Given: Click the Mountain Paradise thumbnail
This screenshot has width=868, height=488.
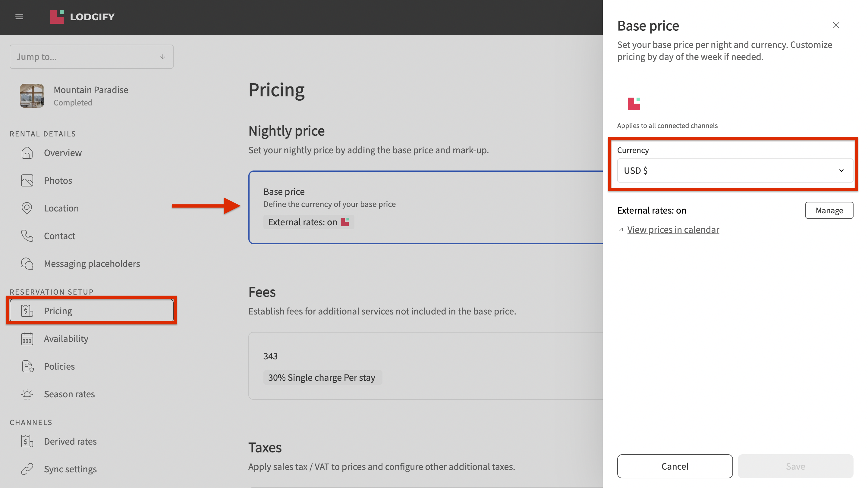Looking at the screenshot, I should pos(32,96).
